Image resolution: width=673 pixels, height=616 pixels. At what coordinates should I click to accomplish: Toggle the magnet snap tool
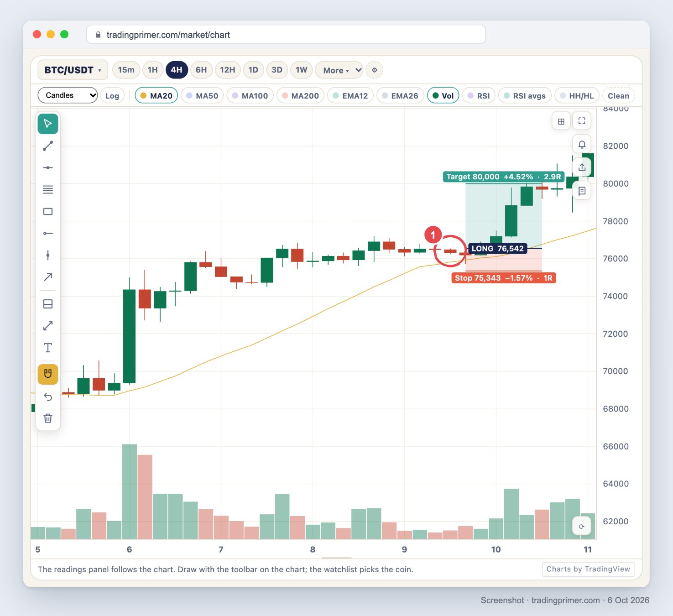48,374
